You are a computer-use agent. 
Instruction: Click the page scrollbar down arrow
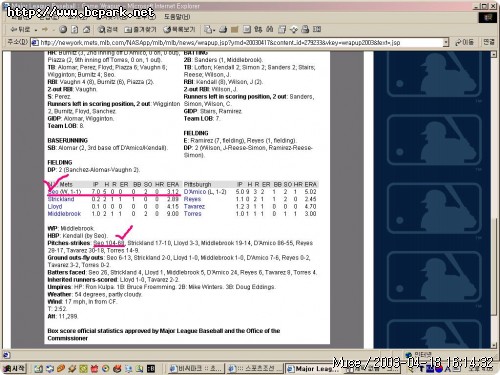point(494,345)
